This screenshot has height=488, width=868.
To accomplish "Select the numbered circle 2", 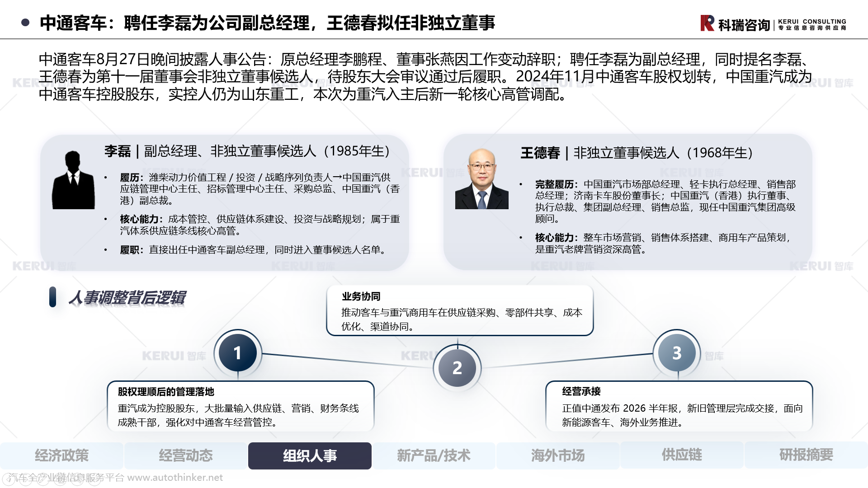I will coord(457,368).
